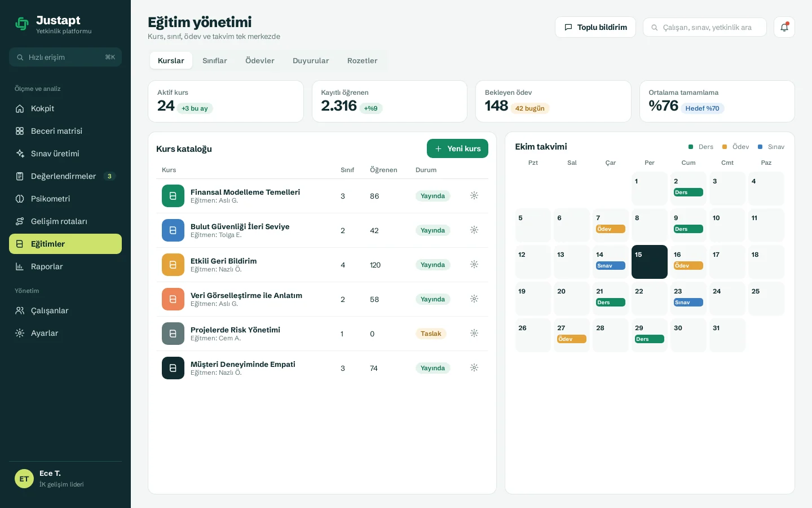Click the green Finansal Modelleme Temelleri course icon
Viewport: 812px width, 508px height.
pos(173,196)
